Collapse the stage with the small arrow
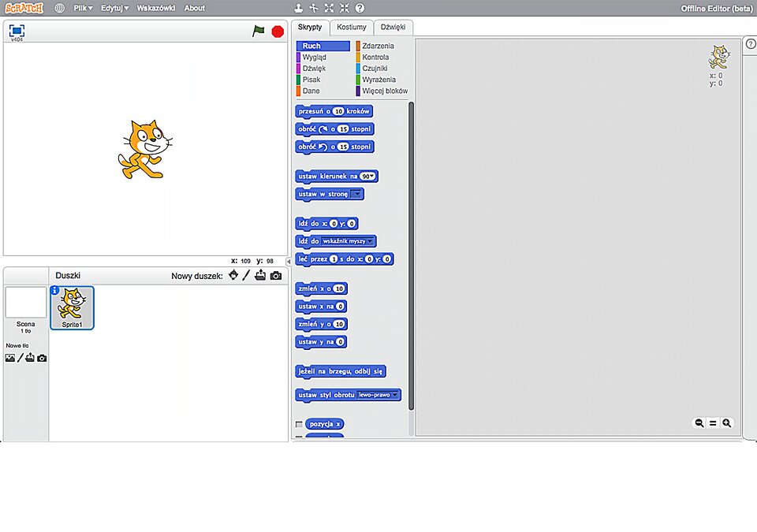The width and height of the screenshot is (757, 532). [289, 261]
